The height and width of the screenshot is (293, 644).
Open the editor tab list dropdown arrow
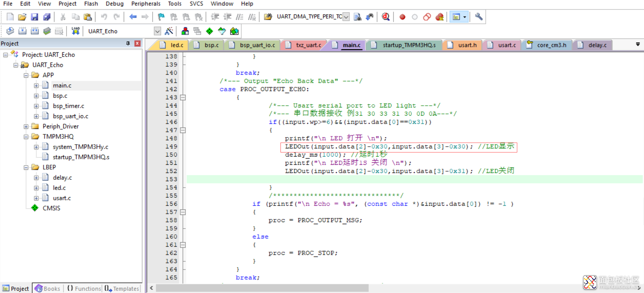pos(638,44)
